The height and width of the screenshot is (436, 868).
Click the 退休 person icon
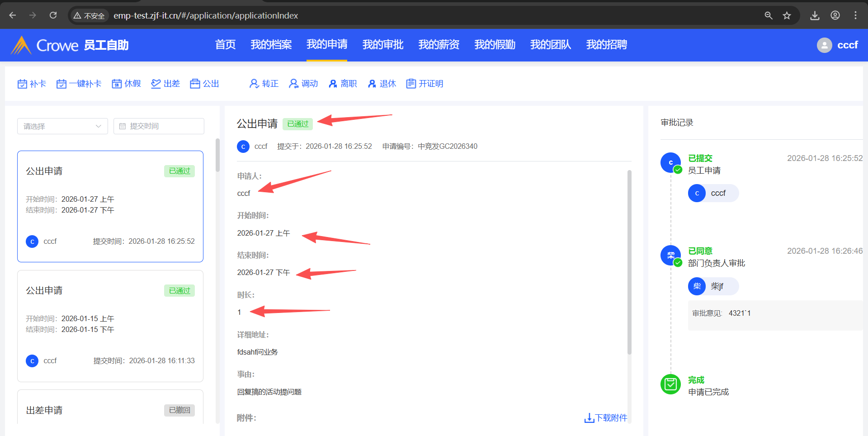pyautogui.click(x=372, y=84)
